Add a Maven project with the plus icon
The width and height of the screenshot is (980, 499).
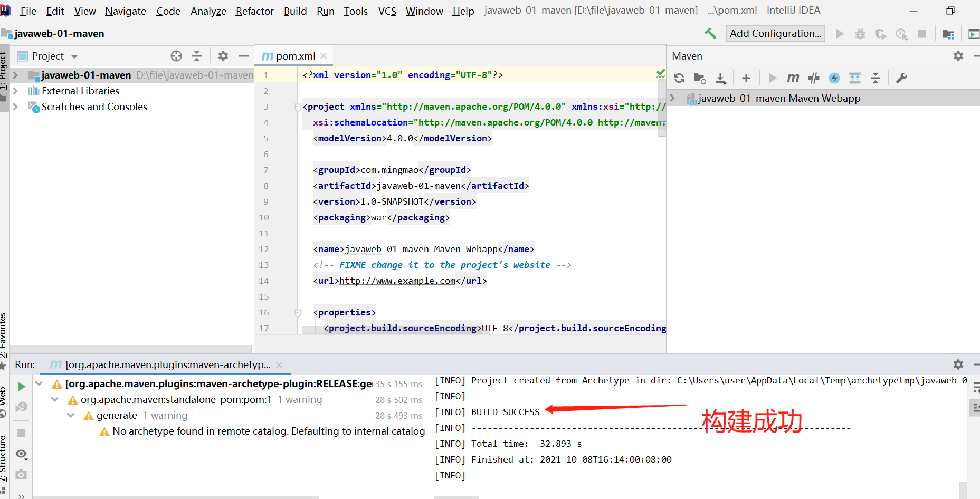coord(746,78)
